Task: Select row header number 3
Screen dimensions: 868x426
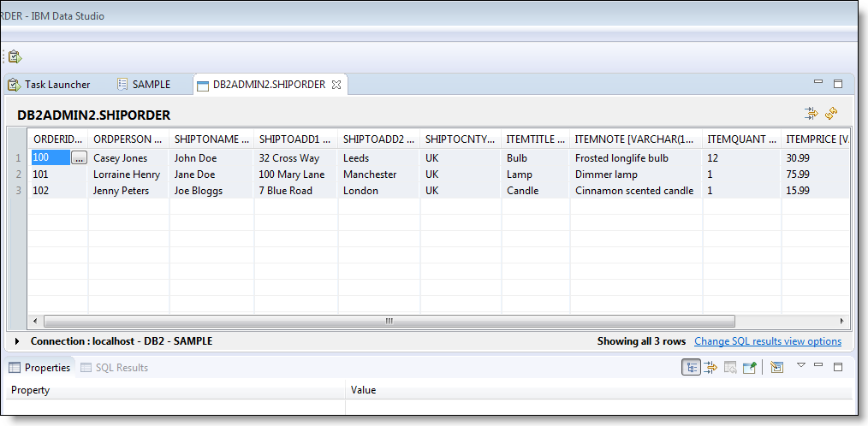Action: click(x=18, y=191)
